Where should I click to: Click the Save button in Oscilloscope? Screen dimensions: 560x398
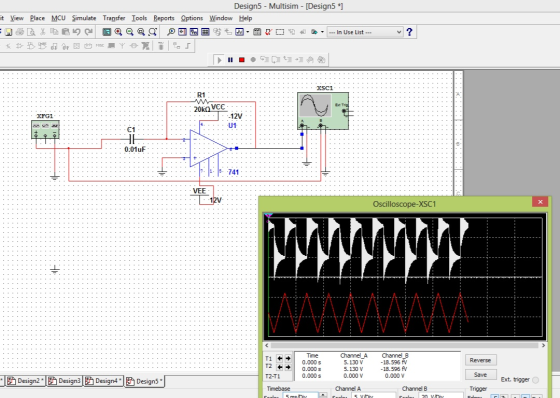480,374
